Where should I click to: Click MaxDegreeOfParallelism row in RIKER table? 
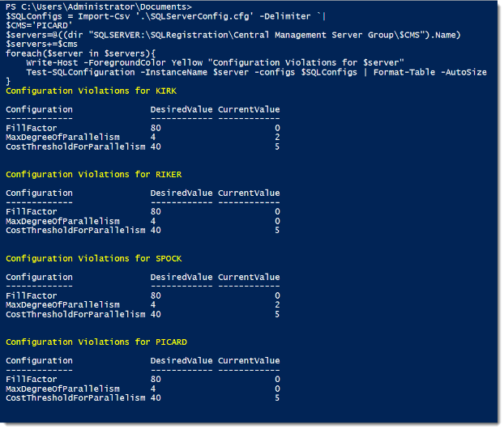pyautogui.click(x=143, y=221)
